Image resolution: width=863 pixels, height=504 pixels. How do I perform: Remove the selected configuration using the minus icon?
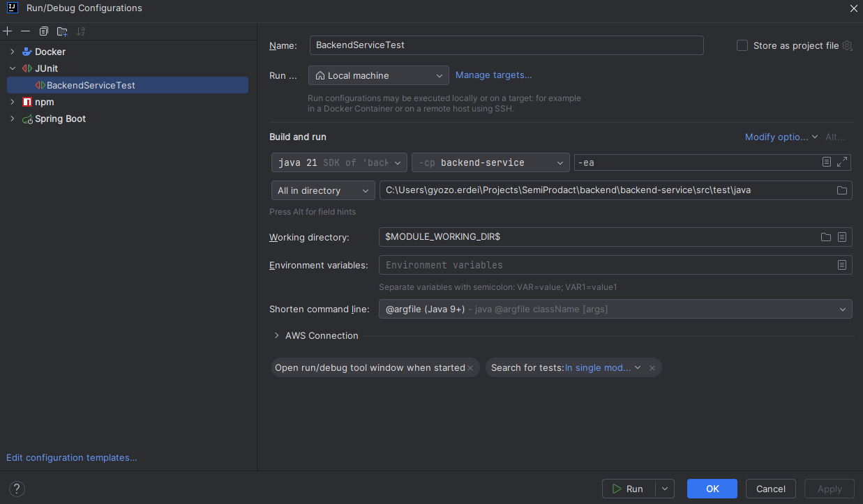click(x=25, y=31)
